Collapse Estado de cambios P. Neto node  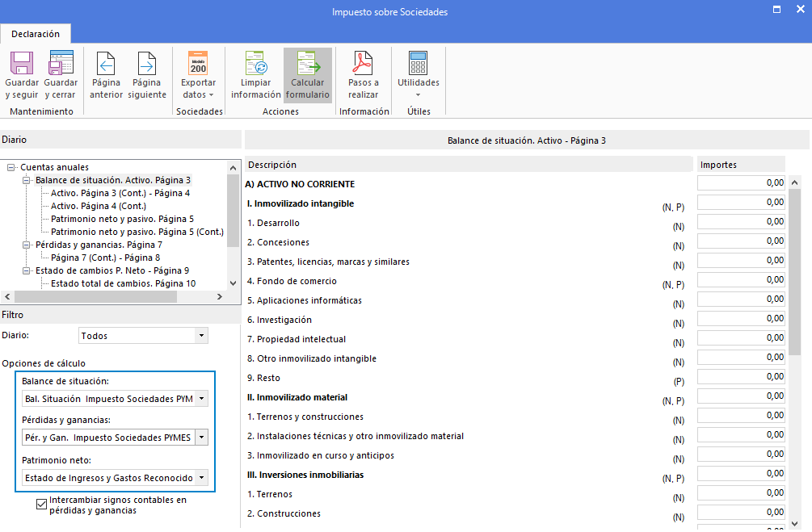(x=27, y=270)
